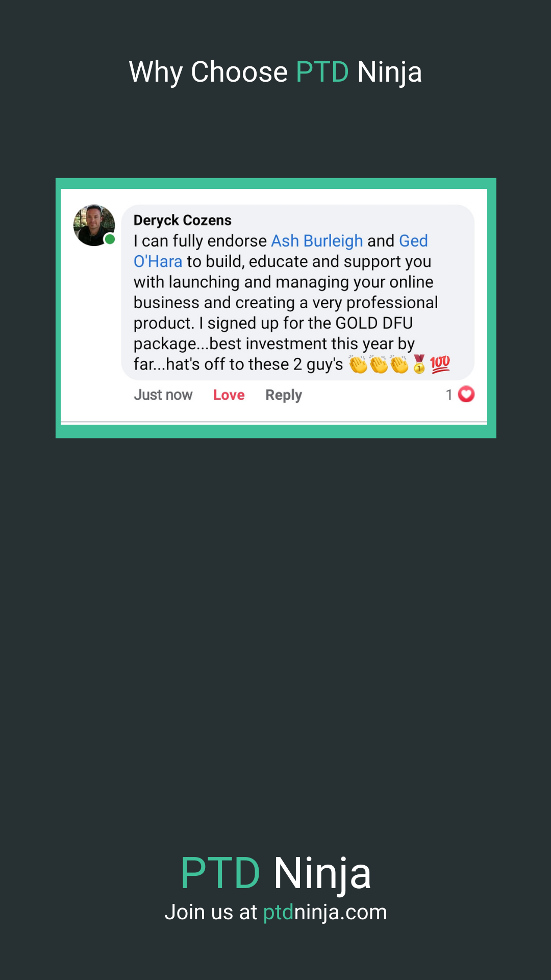Click the red 100 emoji
The width and height of the screenshot is (551, 980).
(x=440, y=364)
